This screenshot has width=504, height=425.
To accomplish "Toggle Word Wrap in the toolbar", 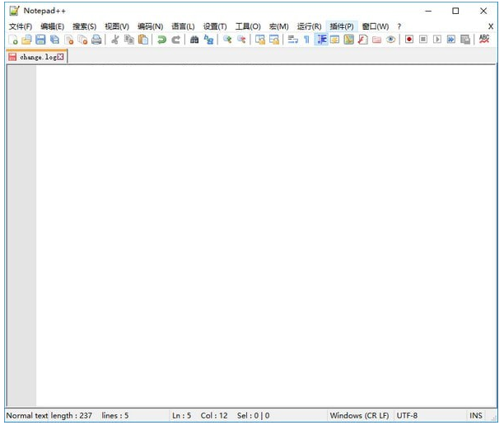I will (293, 40).
